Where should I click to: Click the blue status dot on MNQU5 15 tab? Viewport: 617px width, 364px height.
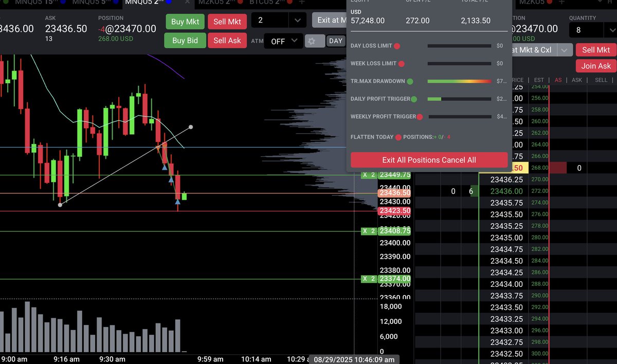63,2
